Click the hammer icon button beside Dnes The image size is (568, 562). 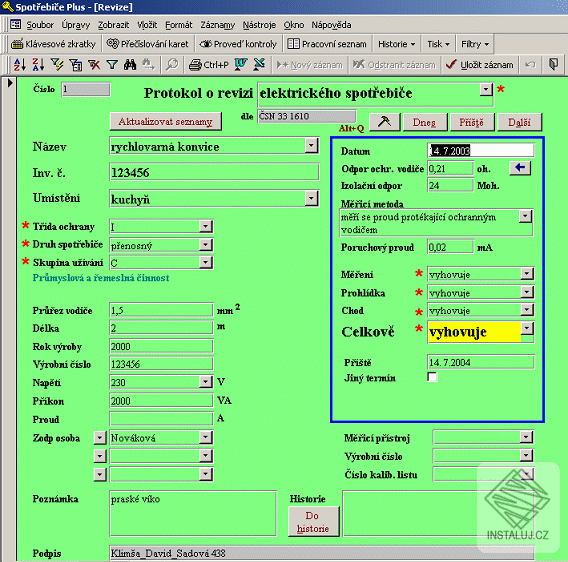(x=384, y=122)
